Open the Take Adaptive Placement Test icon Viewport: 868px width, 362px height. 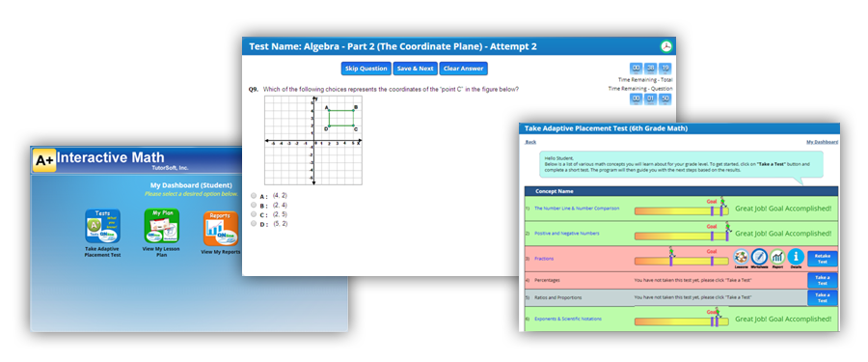click(x=102, y=226)
